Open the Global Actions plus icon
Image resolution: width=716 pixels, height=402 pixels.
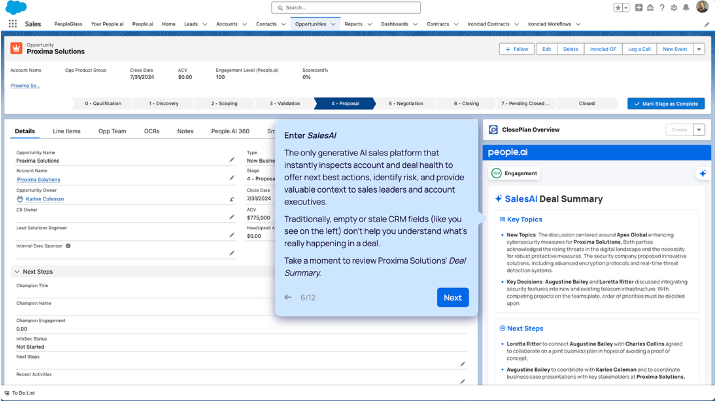tap(639, 8)
